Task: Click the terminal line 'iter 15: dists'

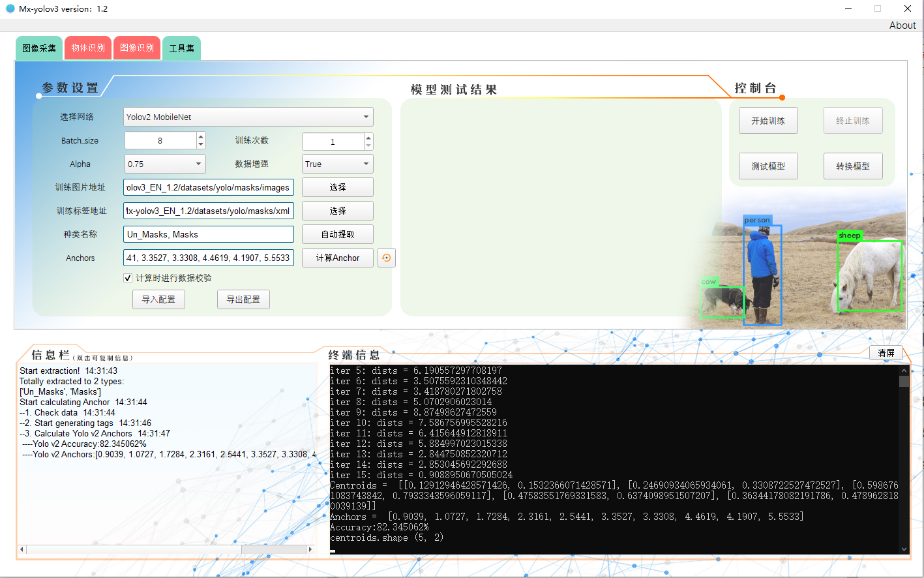Action: tap(421, 475)
